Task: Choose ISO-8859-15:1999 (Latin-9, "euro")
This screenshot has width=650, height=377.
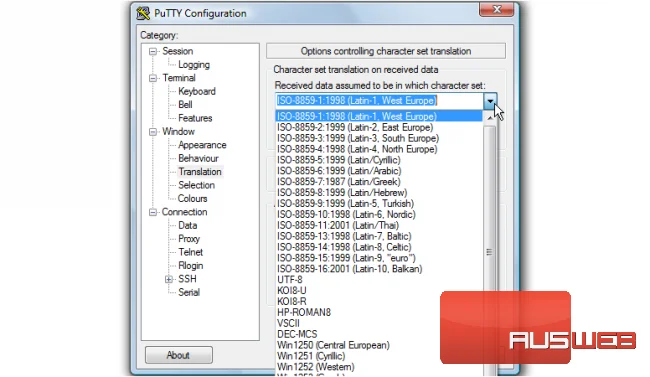Action: pyautogui.click(x=379, y=258)
